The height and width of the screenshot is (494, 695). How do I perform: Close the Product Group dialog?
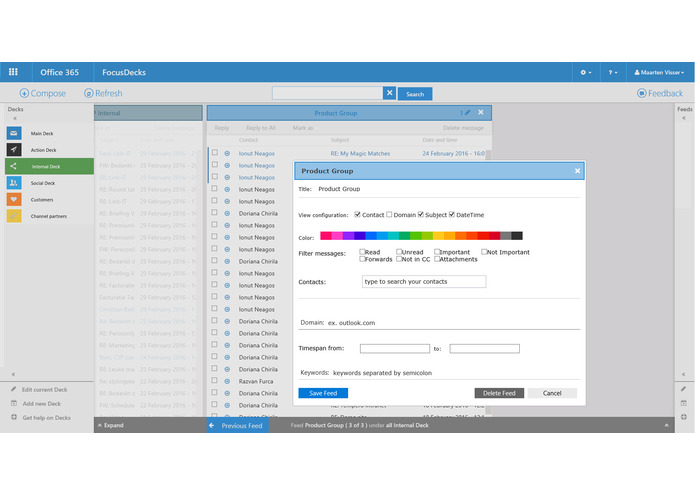[577, 171]
